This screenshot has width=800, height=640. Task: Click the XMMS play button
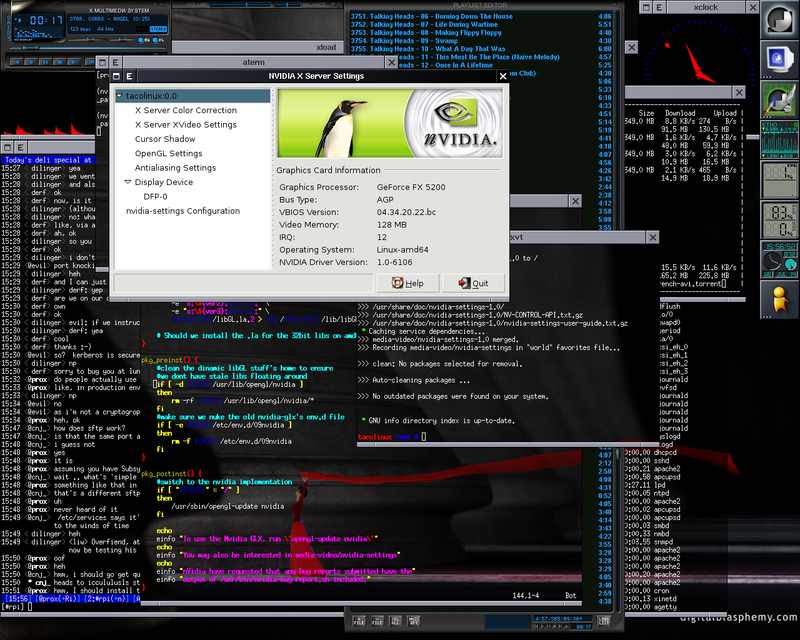[x=31, y=62]
